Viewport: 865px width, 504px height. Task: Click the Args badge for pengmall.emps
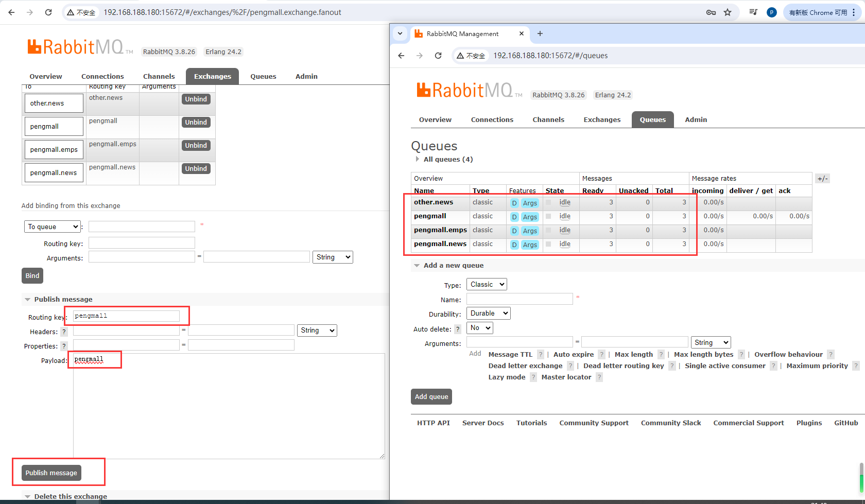(530, 231)
